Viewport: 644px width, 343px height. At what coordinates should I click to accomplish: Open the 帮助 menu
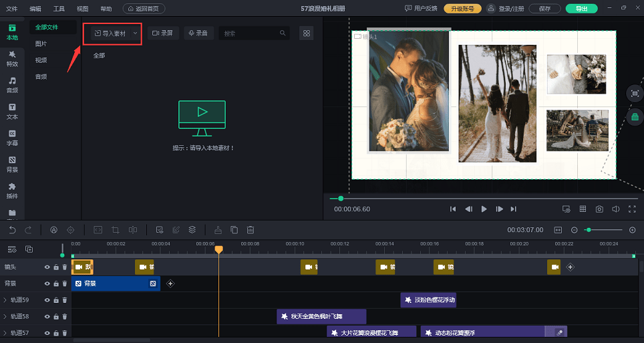(106, 9)
